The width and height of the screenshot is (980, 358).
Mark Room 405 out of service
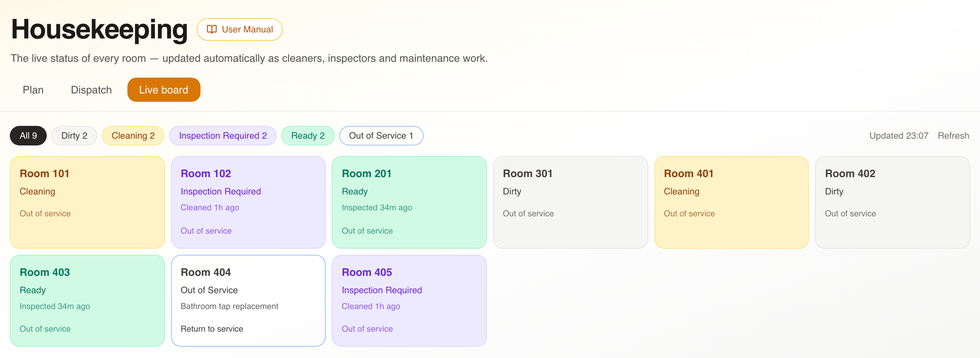click(x=367, y=329)
